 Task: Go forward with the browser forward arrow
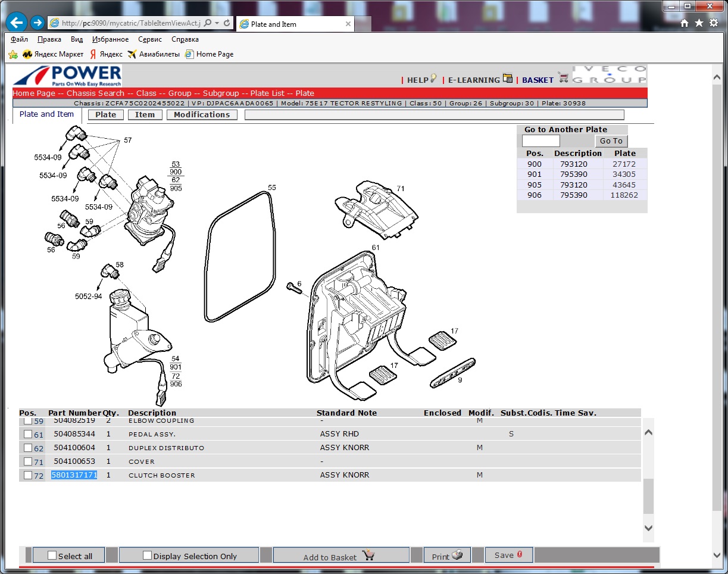(38, 23)
